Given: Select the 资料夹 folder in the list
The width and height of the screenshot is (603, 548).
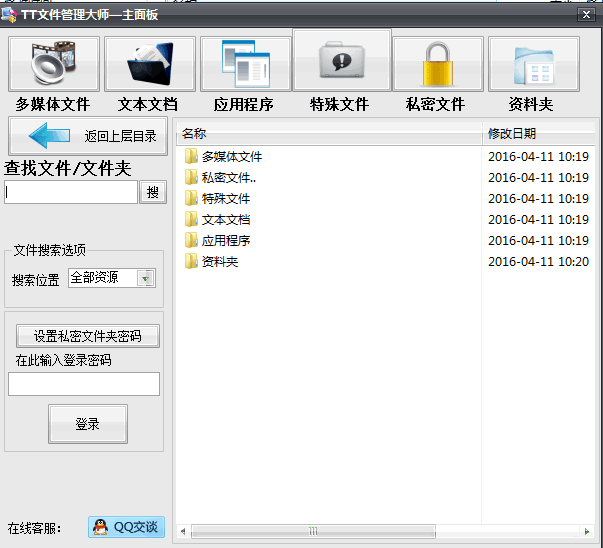Looking at the screenshot, I should click(x=212, y=262).
